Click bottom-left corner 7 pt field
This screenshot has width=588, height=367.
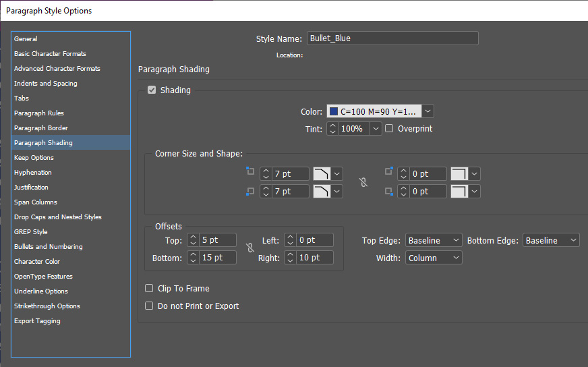[x=290, y=192]
